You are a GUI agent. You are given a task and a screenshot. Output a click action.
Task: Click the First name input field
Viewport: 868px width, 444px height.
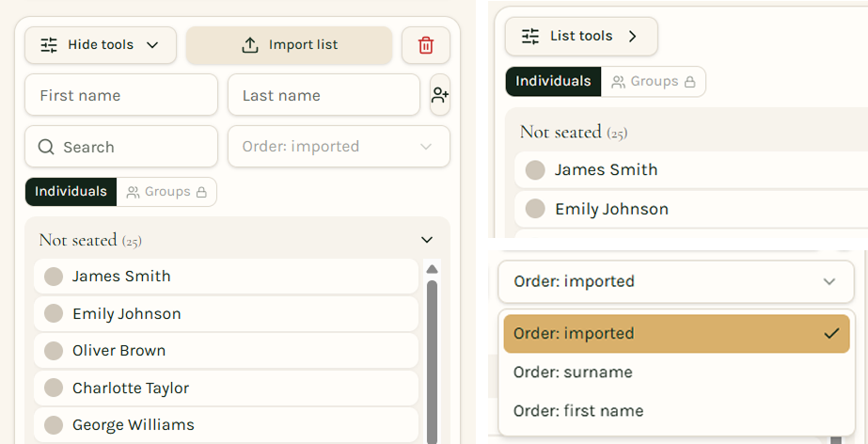pos(121,95)
